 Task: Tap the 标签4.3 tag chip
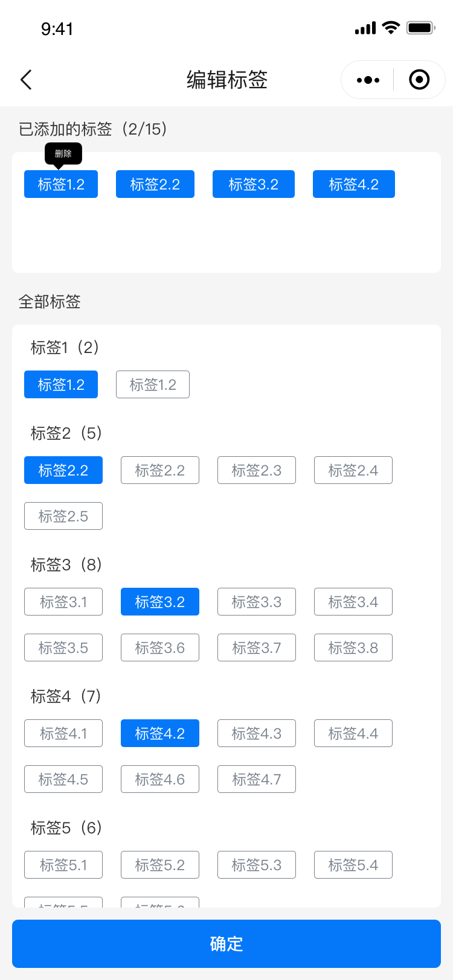257,733
